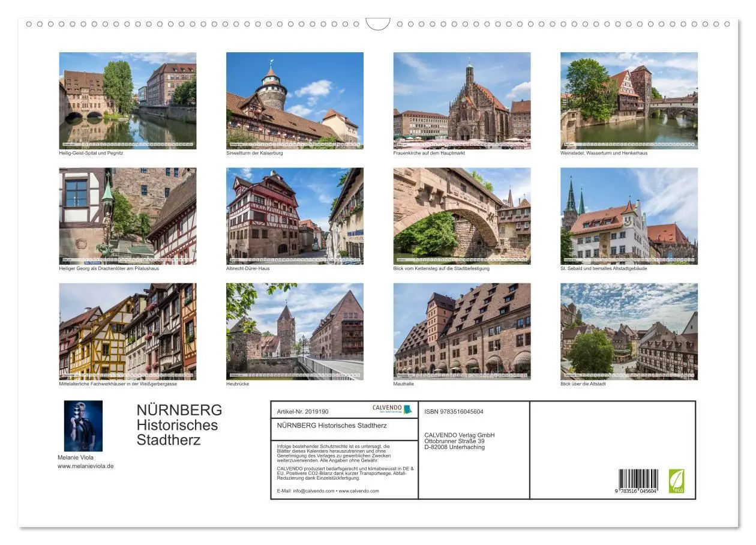Click 'D-82008 Unterhaching' text
This screenshot has height=545, width=756.
[454, 447]
